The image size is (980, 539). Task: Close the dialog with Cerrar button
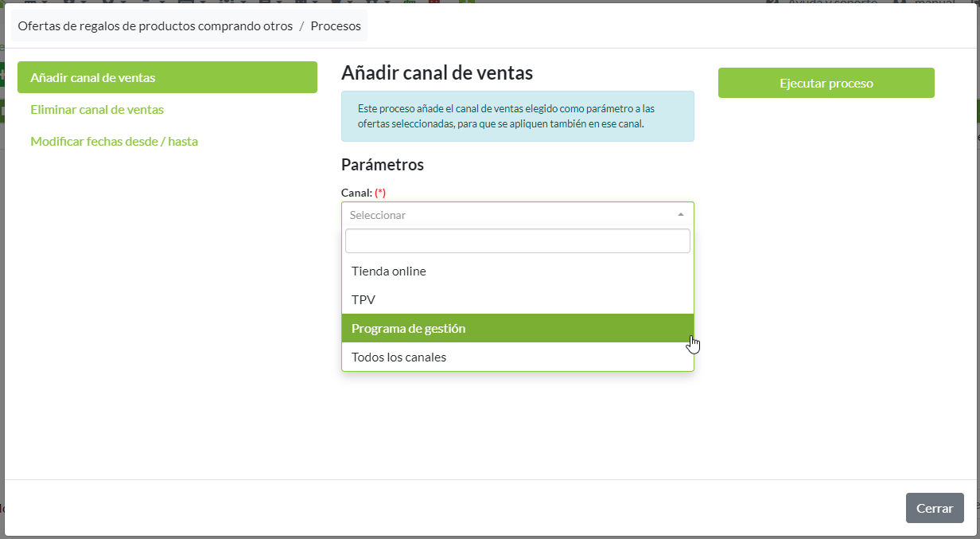[934, 508]
